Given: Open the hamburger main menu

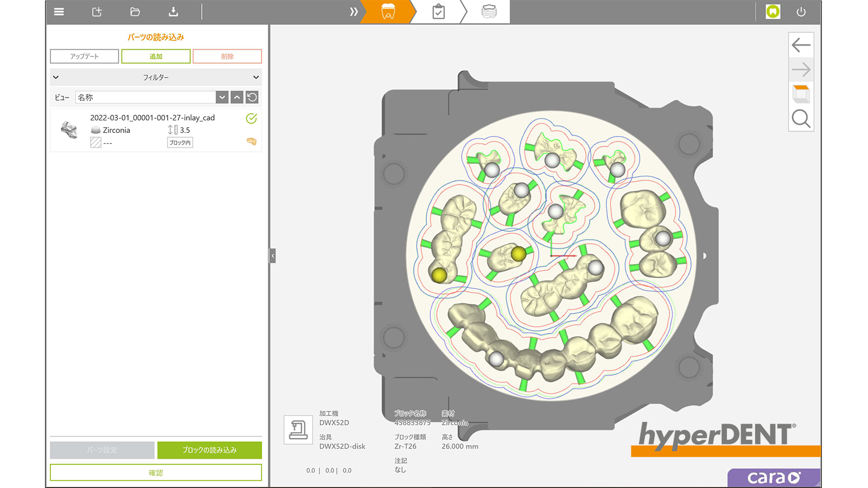Looking at the screenshot, I should click(x=59, y=12).
